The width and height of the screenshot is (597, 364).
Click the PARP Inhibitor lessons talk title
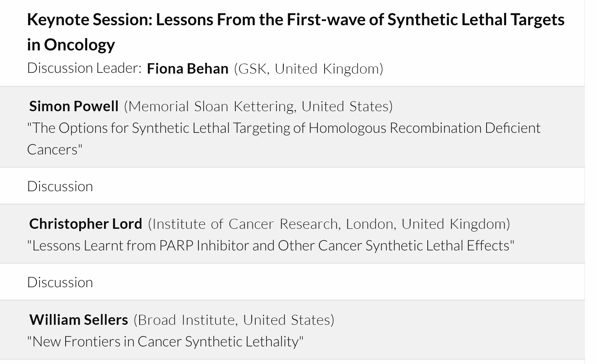click(x=271, y=245)
